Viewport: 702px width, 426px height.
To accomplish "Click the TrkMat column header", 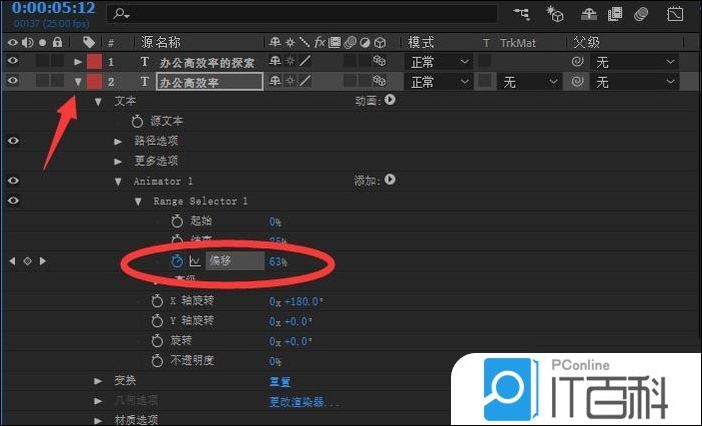I will [518, 43].
